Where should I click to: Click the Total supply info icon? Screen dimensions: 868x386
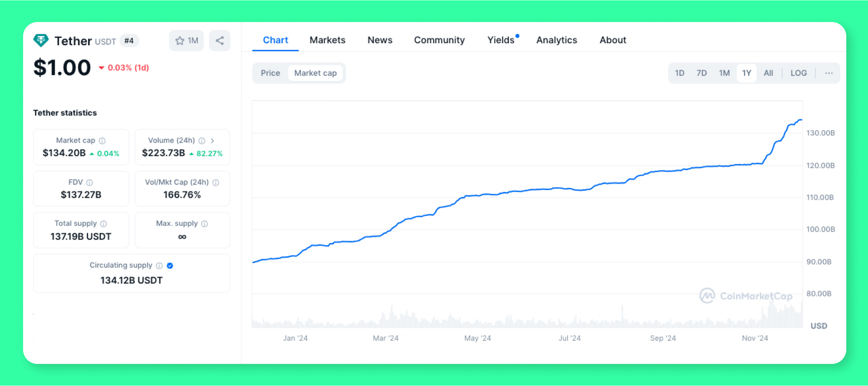click(x=103, y=224)
